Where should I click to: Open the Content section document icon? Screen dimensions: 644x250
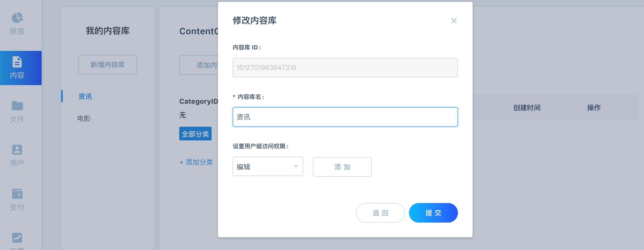(x=17, y=62)
